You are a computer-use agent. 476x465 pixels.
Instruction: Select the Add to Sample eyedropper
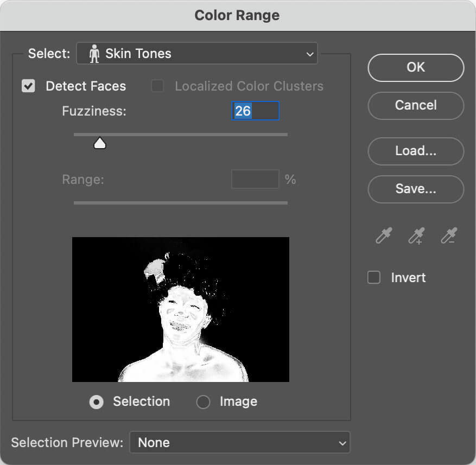click(416, 236)
